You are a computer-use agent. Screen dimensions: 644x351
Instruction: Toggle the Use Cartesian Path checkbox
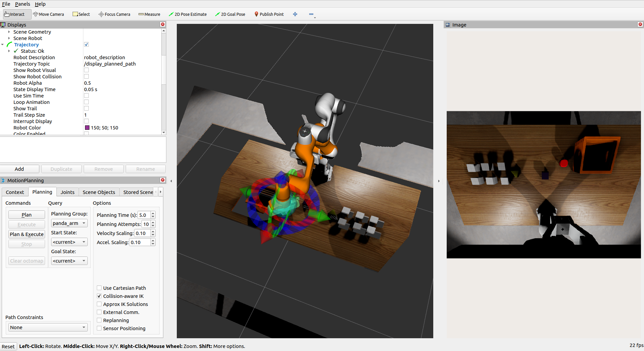(x=99, y=288)
